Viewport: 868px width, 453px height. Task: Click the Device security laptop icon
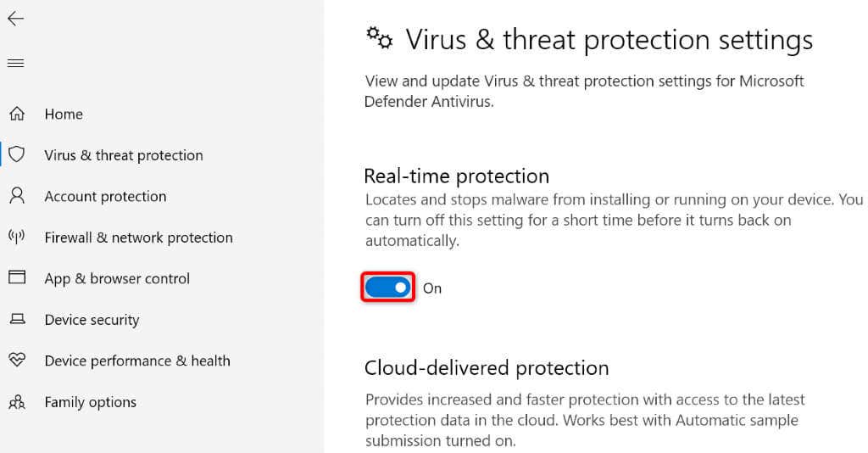click(x=17, y=319)
